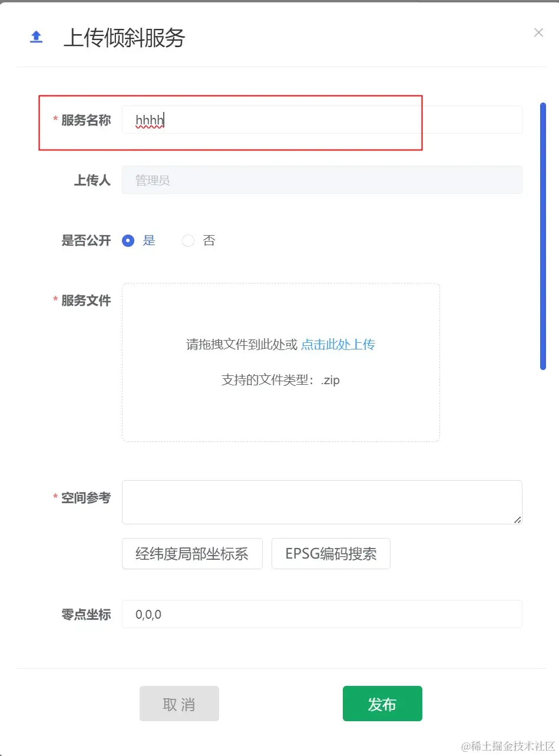Click the 服务文件 field label

86,301
